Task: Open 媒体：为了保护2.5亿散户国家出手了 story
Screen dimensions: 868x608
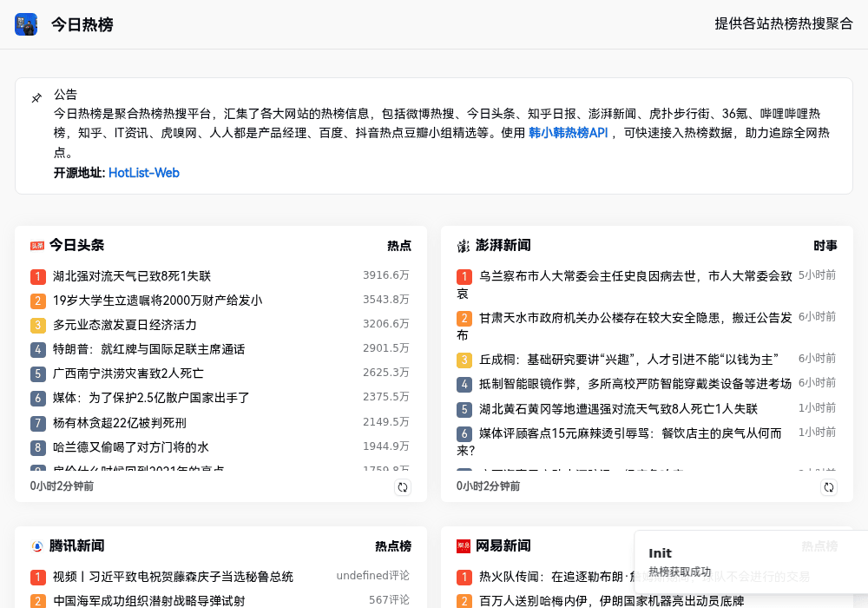Action: tap(151, 398)
